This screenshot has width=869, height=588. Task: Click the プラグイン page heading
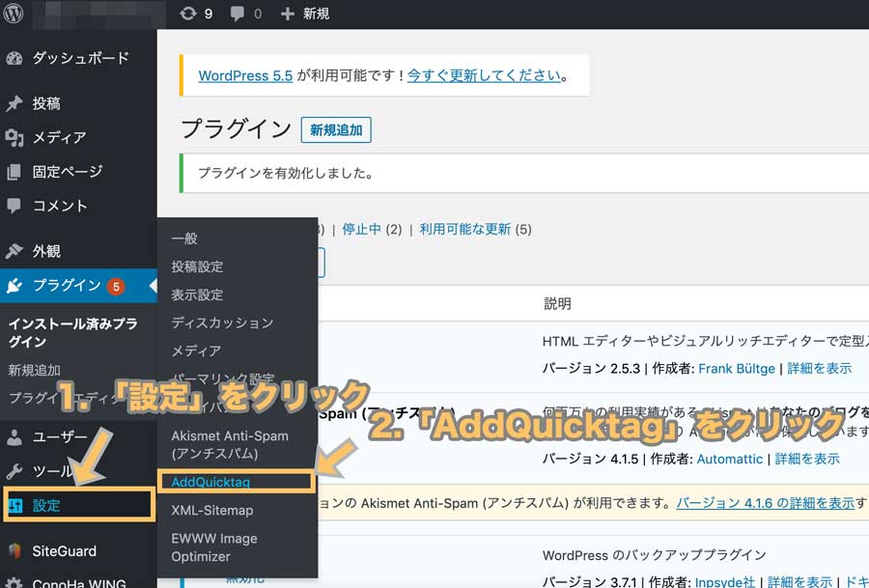click(x=237, y=129)
